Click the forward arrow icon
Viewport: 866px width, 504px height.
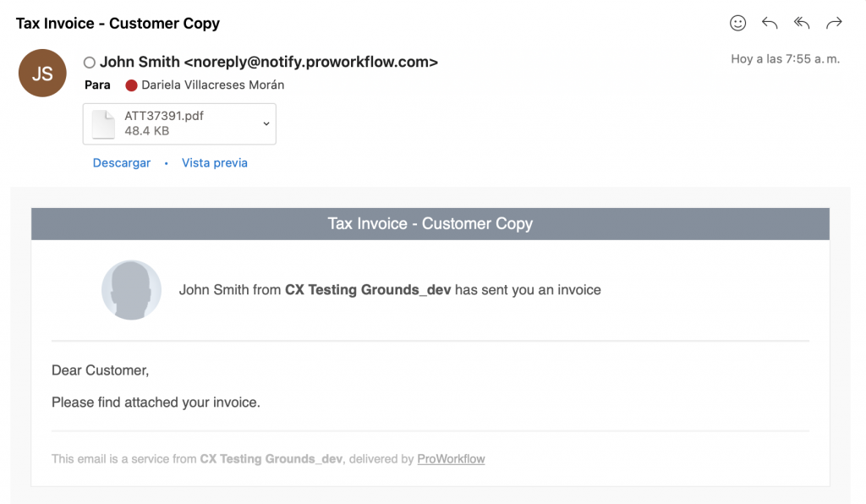834,23
